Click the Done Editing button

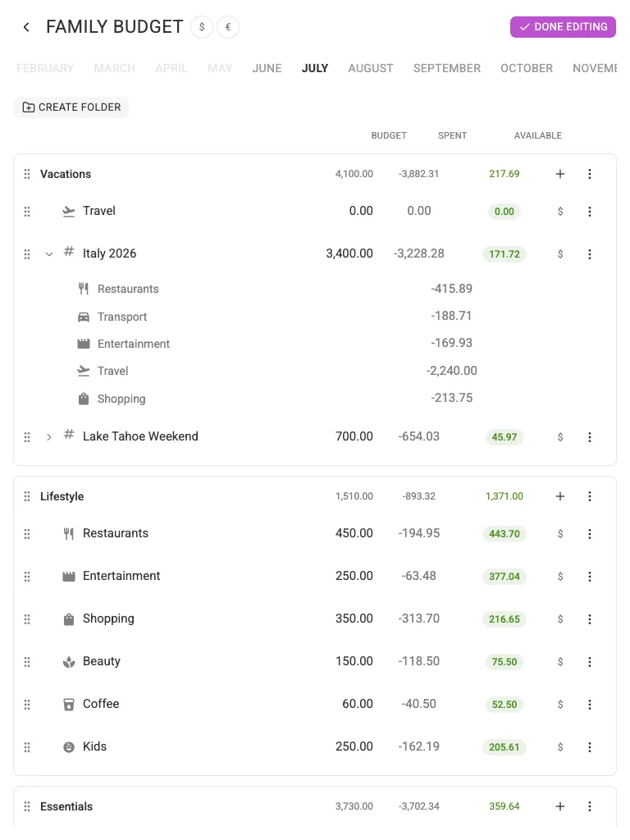[563, 27]
